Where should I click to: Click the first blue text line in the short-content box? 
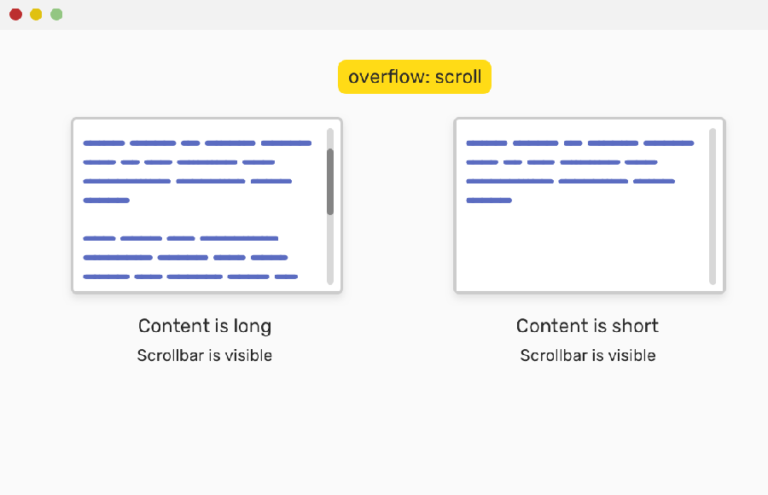(580, 143)
